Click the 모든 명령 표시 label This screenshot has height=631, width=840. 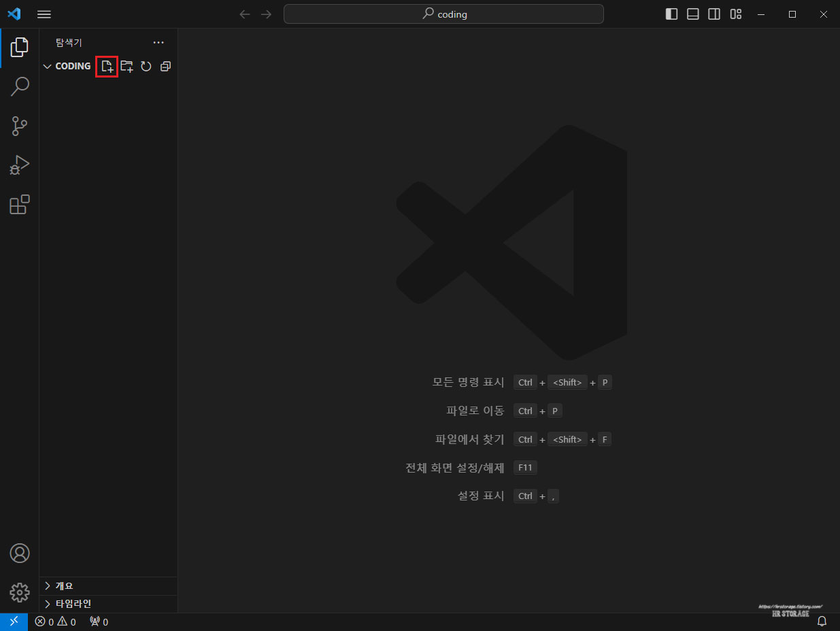469,382
